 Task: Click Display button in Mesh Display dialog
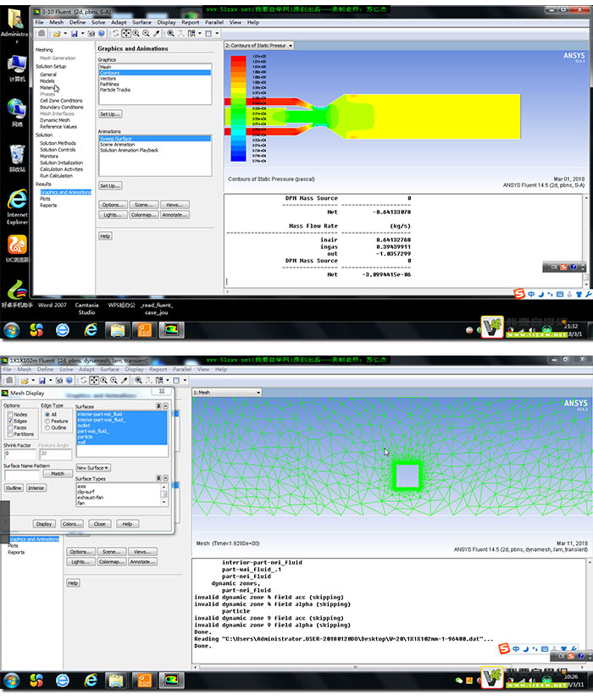[x=44, y=524]
